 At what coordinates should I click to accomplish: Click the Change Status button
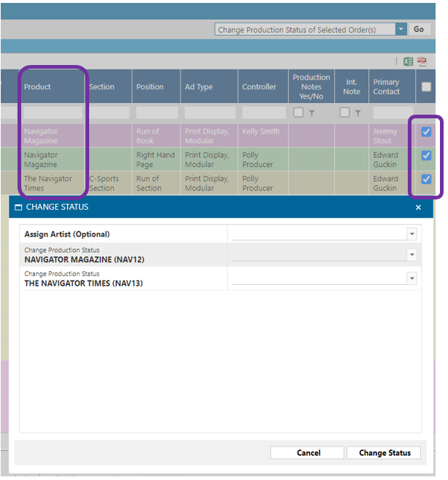pos(384,453)
